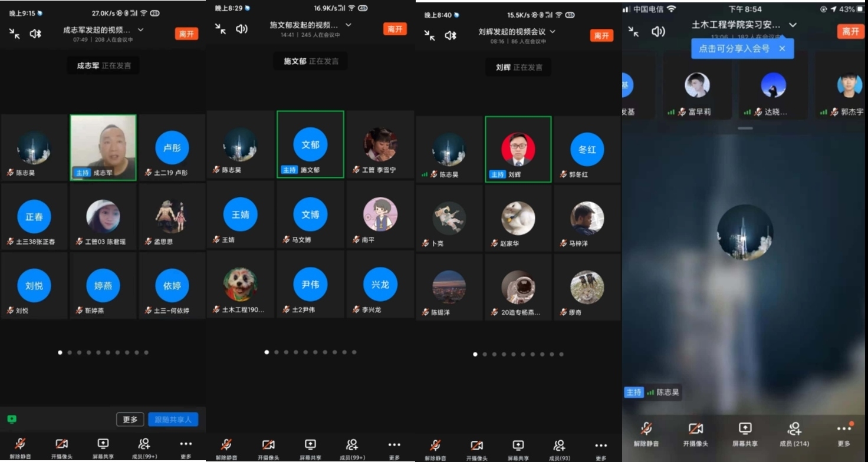
Task: Open 成员(214) member list
Action: (794, 434)
